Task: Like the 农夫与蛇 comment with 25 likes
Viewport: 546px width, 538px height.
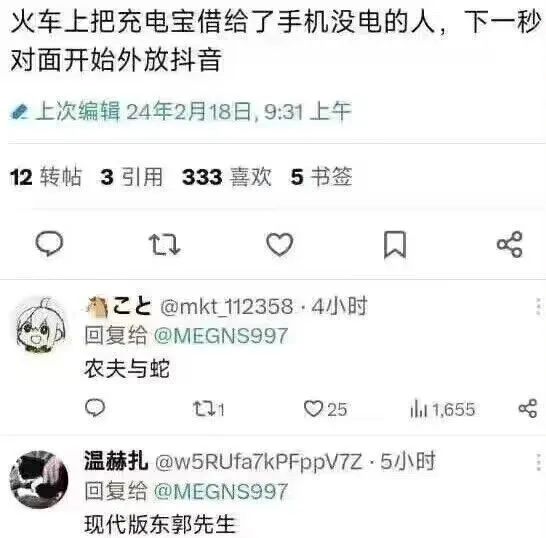Action: [x=325, y=409]
